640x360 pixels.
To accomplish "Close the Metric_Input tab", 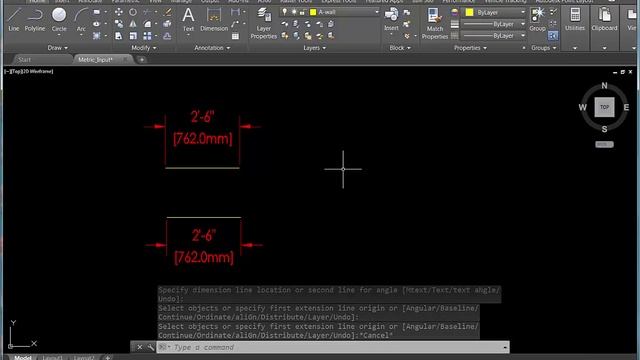I will tap(125, 60).
